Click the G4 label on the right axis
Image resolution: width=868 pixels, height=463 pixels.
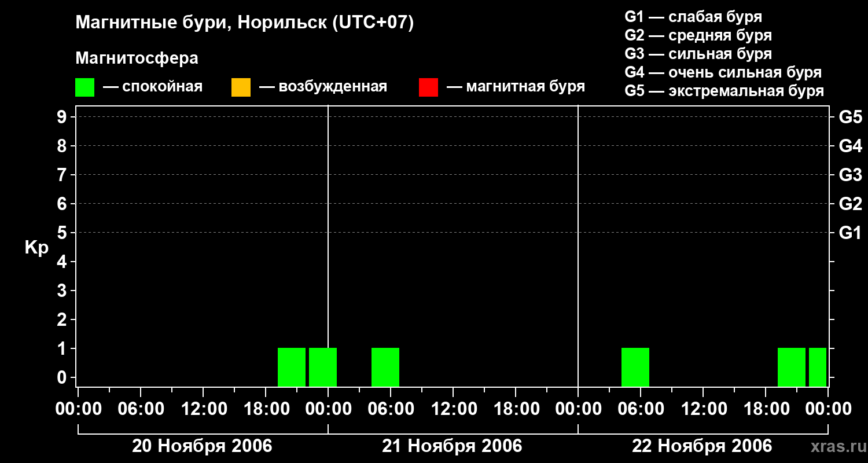click(x=850, y=146)
